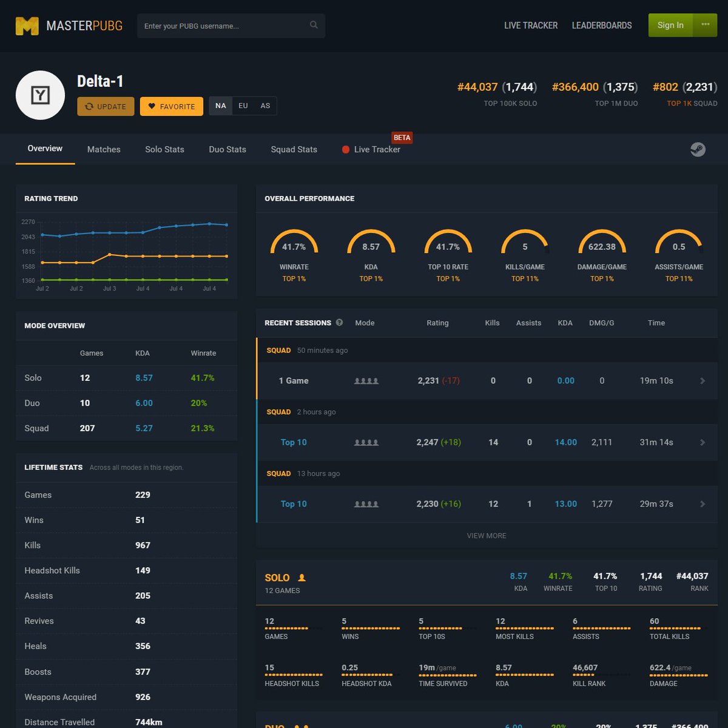Screen dimensions: 728x728
Task: Open the Live Tracker beta tab
Action: [371, 149]
